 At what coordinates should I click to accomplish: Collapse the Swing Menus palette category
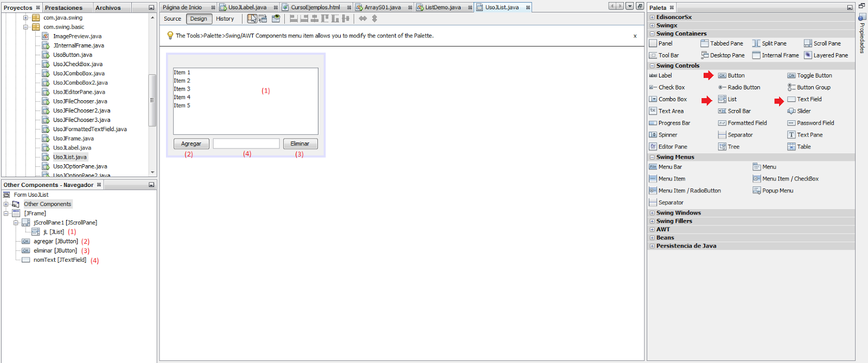652,157
